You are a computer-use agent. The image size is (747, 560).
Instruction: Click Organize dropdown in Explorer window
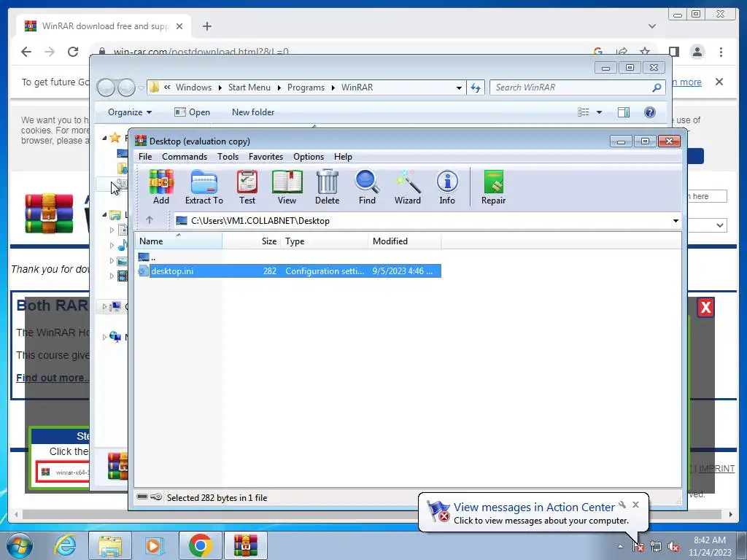click(x=130, y=112)
